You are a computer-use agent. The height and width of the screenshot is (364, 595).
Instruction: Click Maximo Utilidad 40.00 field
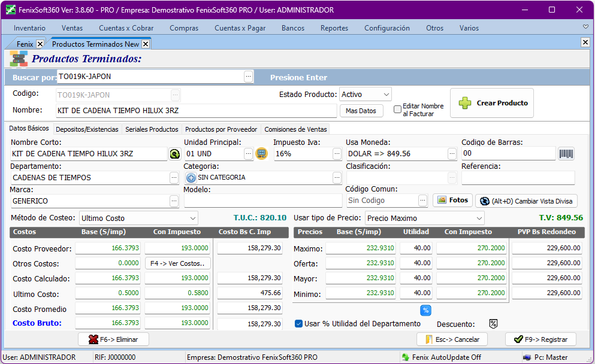point(416,248)
